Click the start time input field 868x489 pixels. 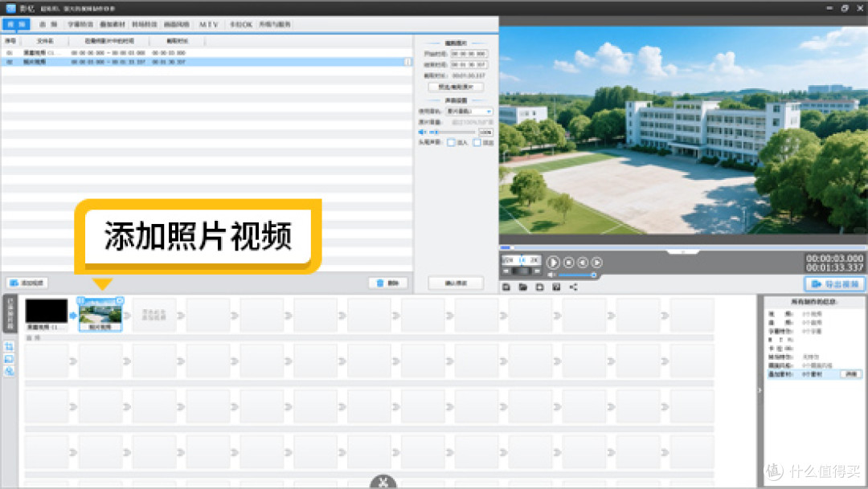pos(469,54)
